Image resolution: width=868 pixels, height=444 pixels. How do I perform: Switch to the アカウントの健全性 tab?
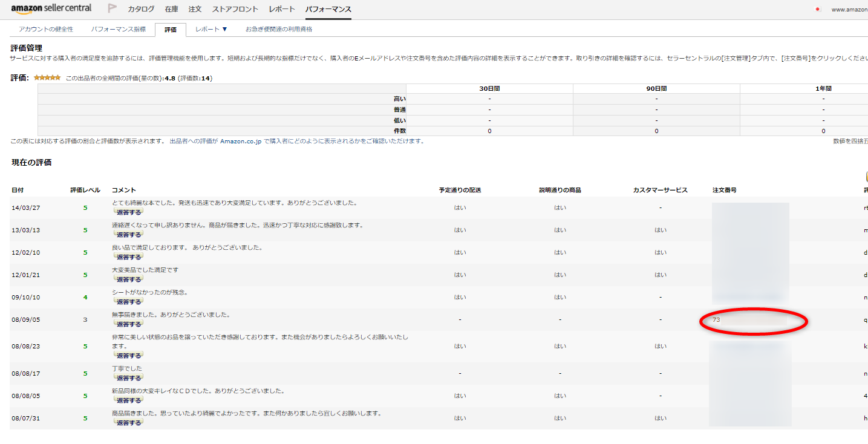(x=46, y=29)
